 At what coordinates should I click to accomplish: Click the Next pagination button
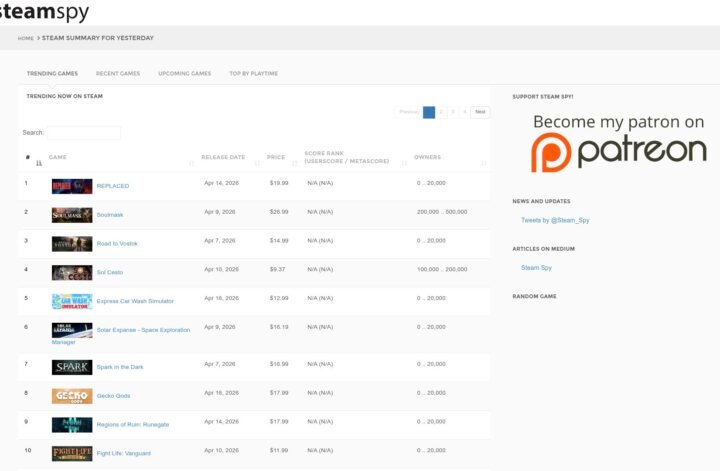click(480, 112)
